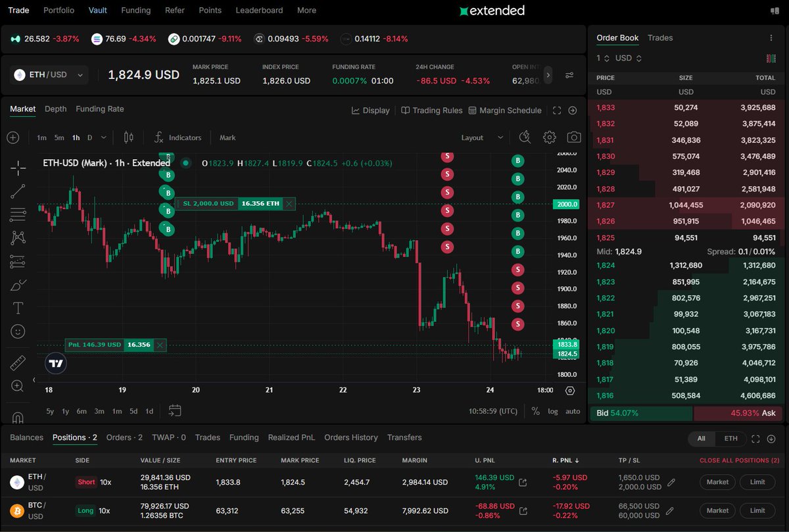Switch order book filter to ETH only
Viewport: 789px width, 532px height.
[732, 438]
